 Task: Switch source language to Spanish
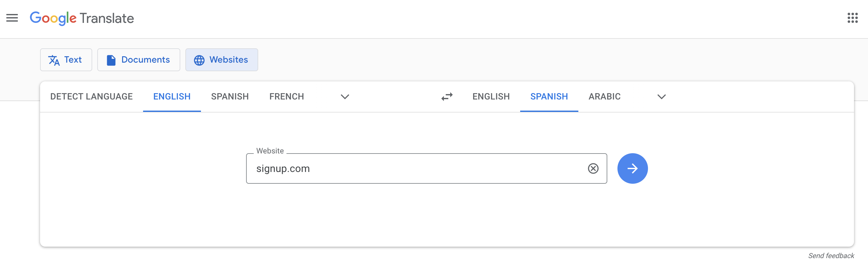click(230, 97)
